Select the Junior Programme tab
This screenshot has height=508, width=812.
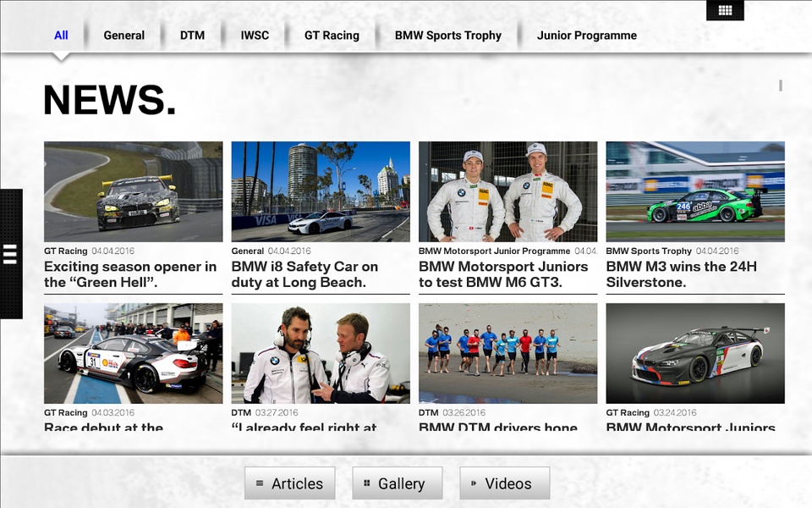click(587, 36)
